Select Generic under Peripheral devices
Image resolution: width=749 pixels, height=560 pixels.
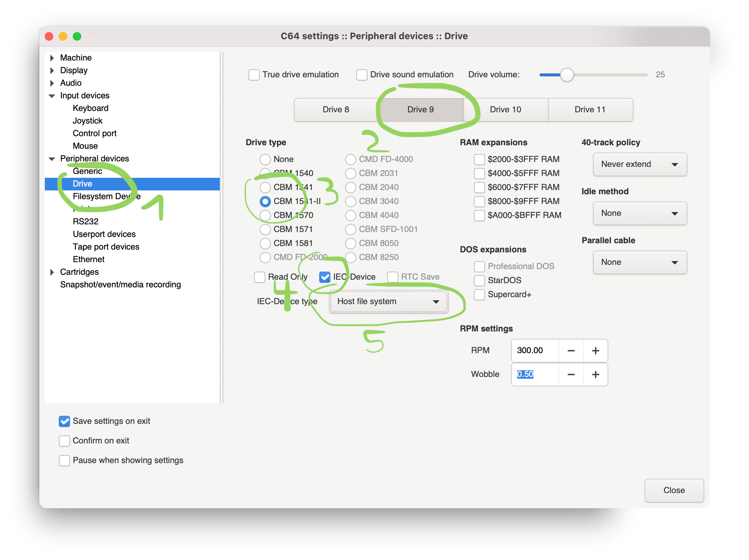[x=87, y=171]
